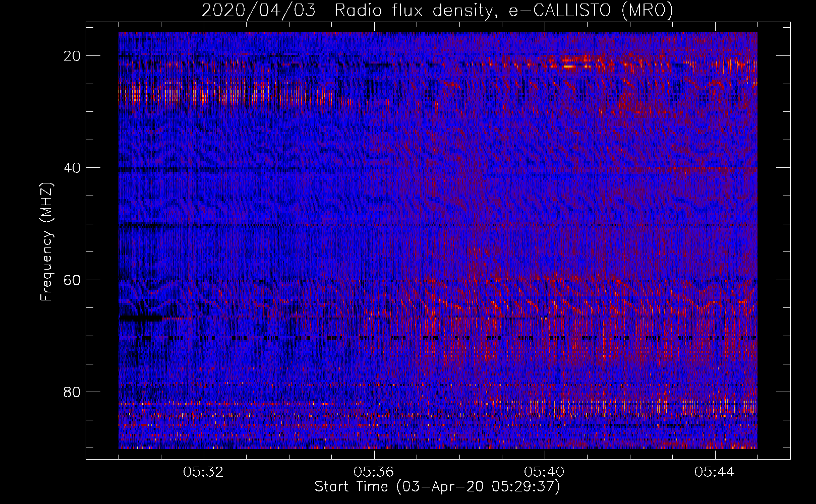Screen dimensions: 816x504
Task: Click the 60 frequency tick label
Action: point(73,280)
